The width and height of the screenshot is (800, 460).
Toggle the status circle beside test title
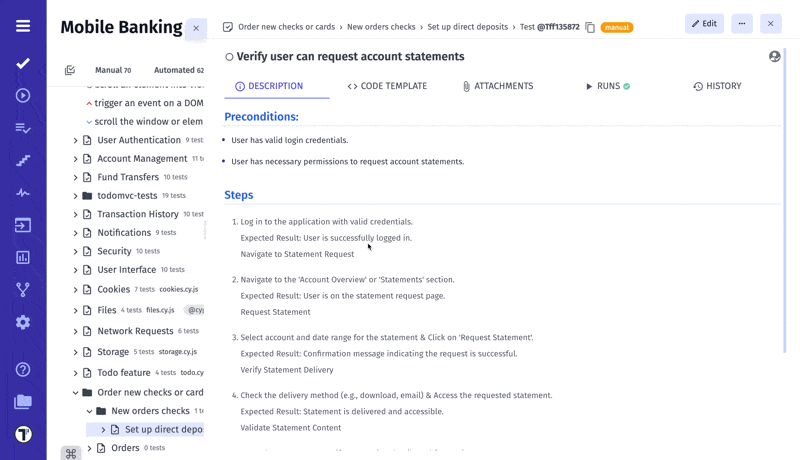click(229, 58)
